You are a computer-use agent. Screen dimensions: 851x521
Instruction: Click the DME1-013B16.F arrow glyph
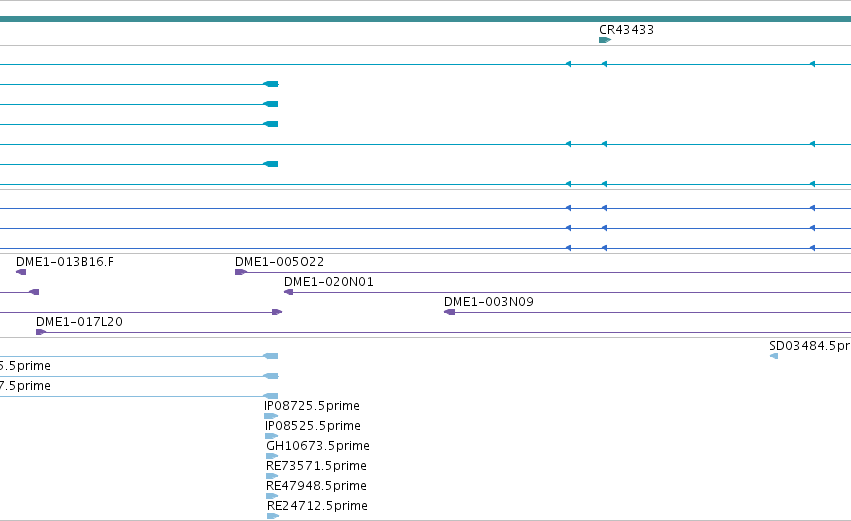21,272
